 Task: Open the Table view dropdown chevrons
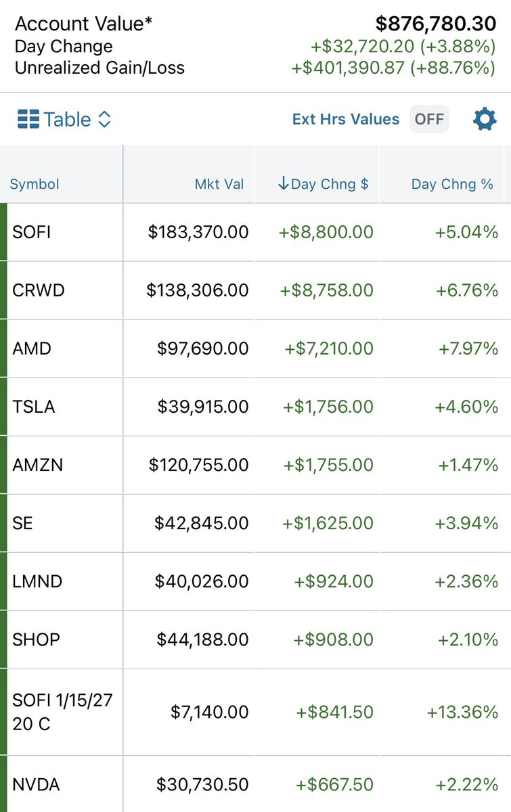[x=104, y=120]
